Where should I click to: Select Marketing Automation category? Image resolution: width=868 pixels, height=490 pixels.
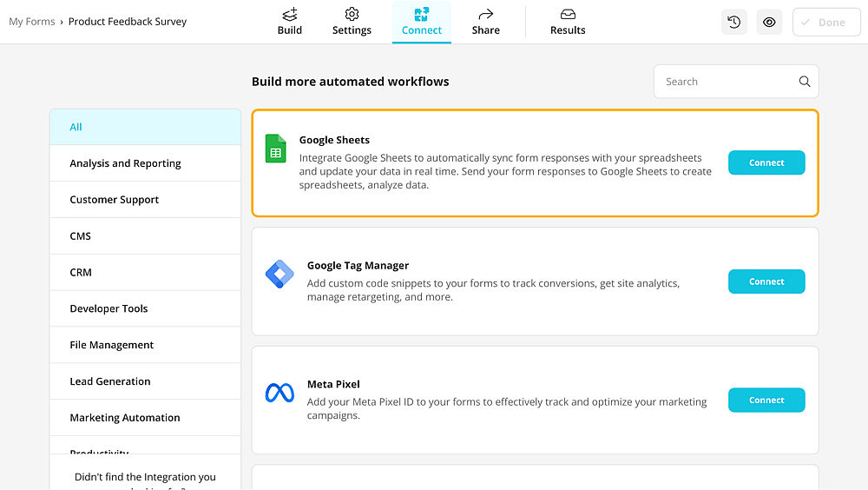pyautogui.click(x=145, y=417)
